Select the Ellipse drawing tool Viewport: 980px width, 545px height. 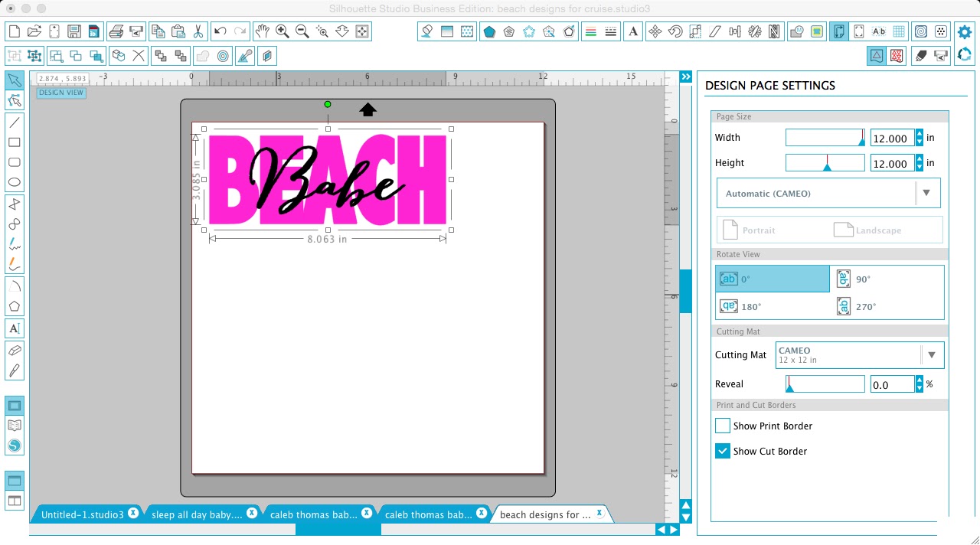(x=14, y=181)
